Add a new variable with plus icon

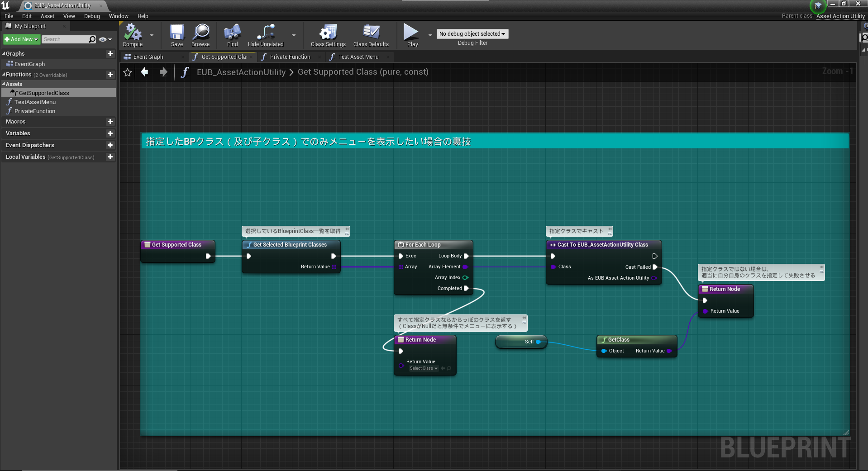[110, 133]
